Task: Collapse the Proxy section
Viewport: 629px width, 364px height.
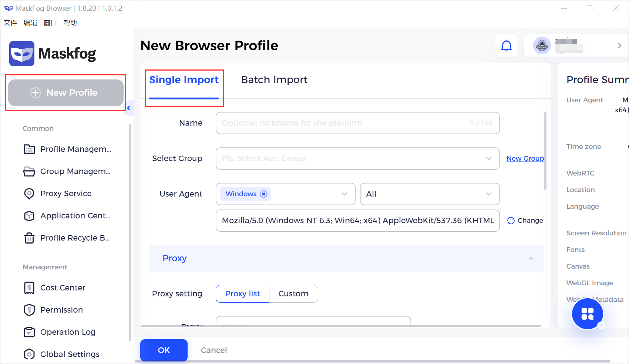Action: 531,258
